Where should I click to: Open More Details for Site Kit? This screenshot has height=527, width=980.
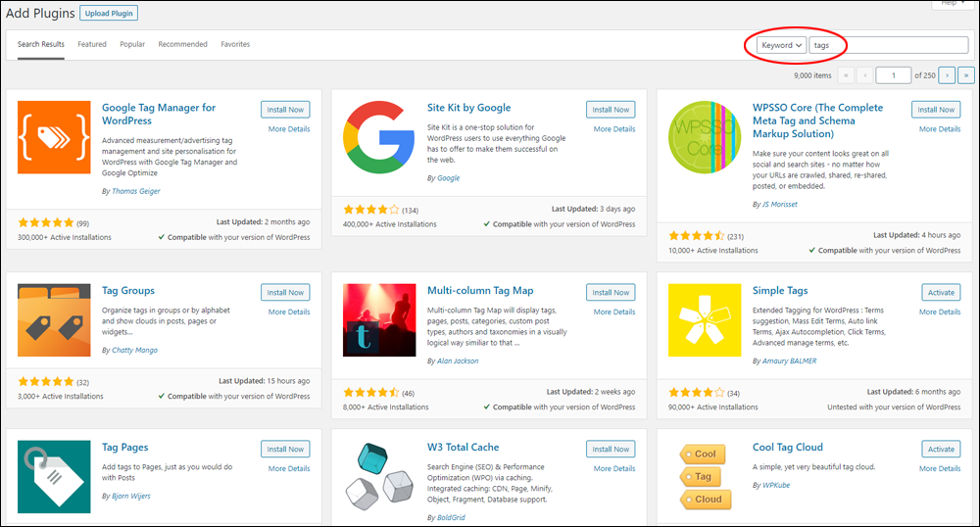614,129
